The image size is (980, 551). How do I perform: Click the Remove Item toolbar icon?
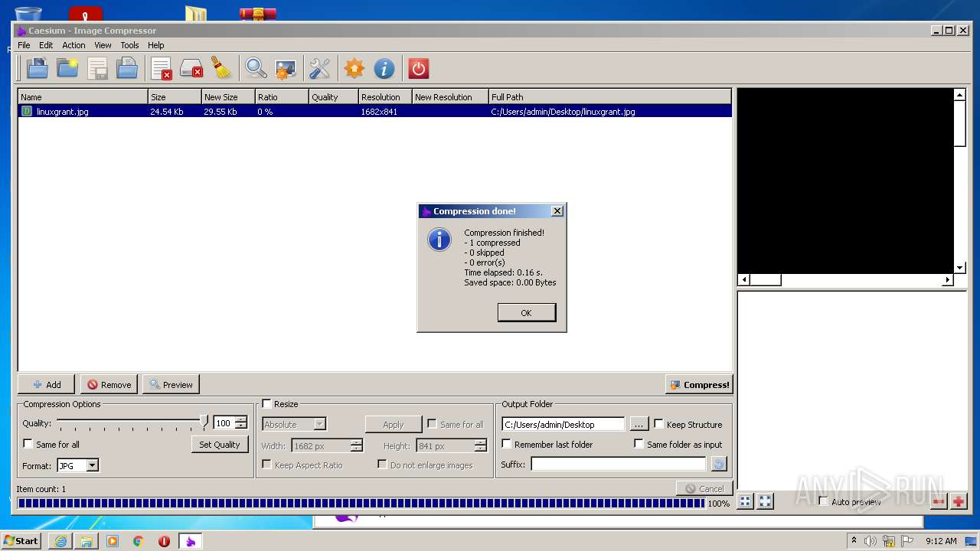tap(162, 69)
